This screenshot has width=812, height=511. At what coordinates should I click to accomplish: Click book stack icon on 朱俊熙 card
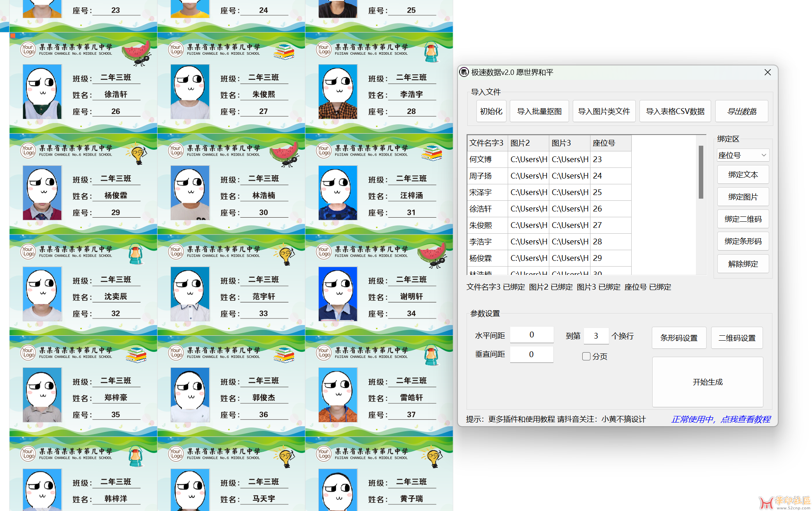[284, 52]
